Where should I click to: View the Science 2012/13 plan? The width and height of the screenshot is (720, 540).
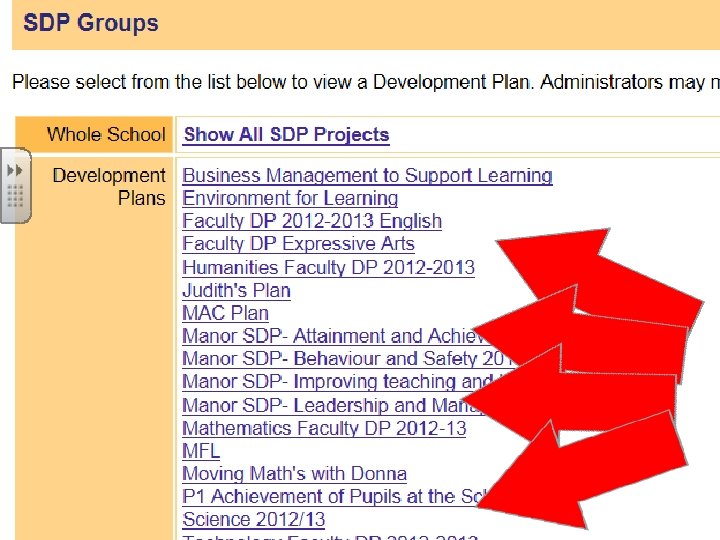[253, 520]
